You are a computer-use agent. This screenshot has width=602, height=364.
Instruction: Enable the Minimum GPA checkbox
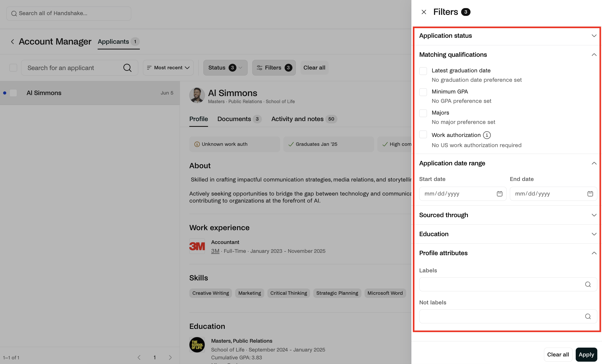point(423,92)
